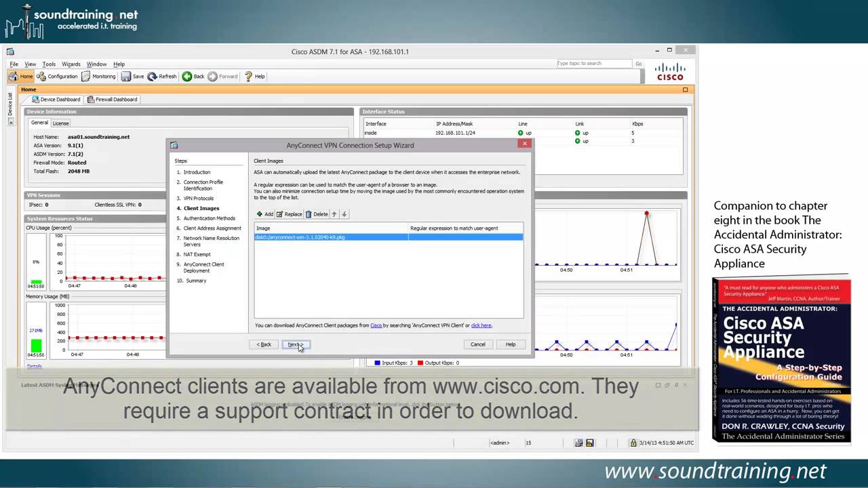This screenshot has height=488, width=868.
Task: Select Network Name Resolution Servers step
Action: [x=211, y=241]
